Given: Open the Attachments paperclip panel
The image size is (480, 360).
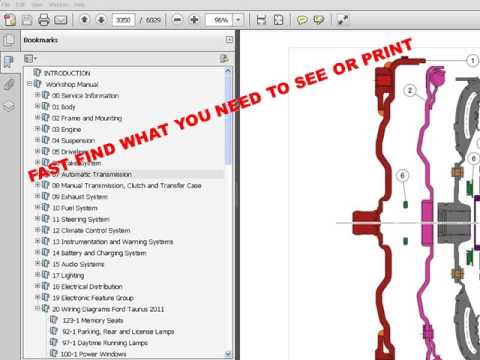Looking at the screenshot, I should tap(9, 84).
